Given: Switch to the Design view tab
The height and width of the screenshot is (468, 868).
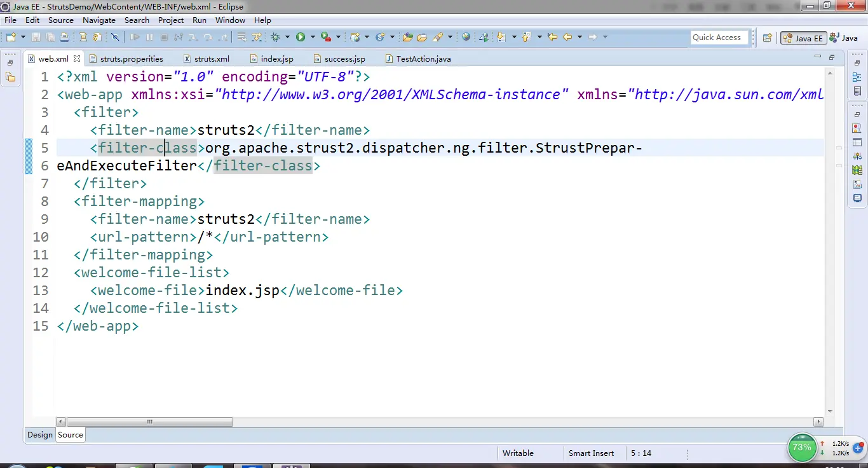Looking at the screenshot, I should [x=39, y=435].
